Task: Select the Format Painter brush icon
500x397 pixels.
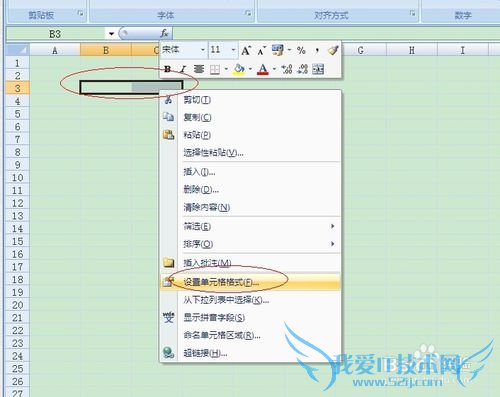Action: click(333, 50)
